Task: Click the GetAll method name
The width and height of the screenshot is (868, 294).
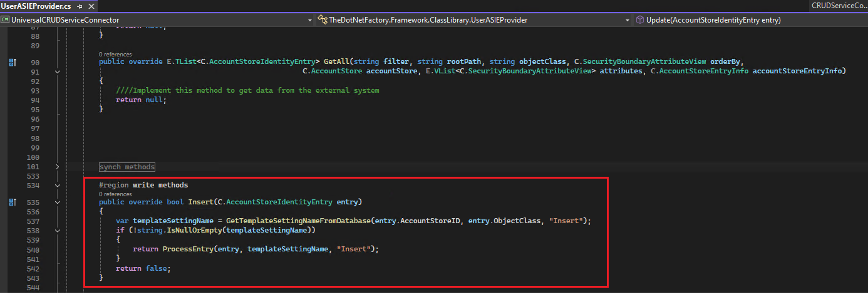Action: click(336, 62)
